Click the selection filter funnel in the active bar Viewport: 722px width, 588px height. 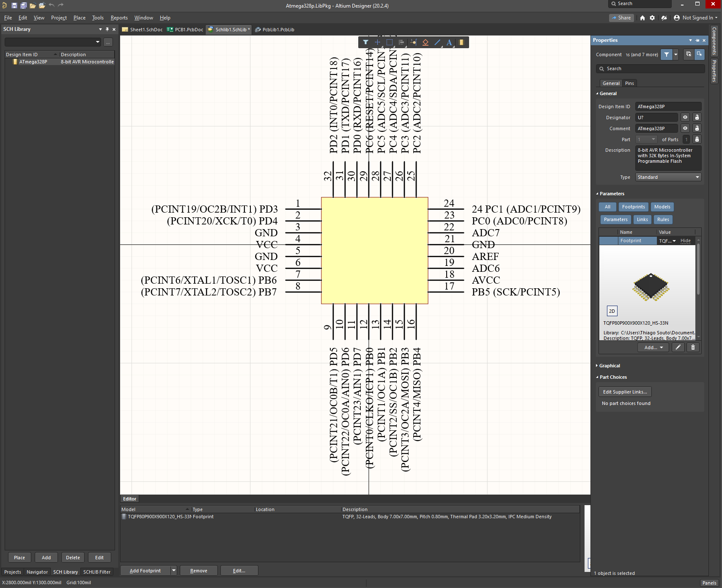tap(365, 42)
